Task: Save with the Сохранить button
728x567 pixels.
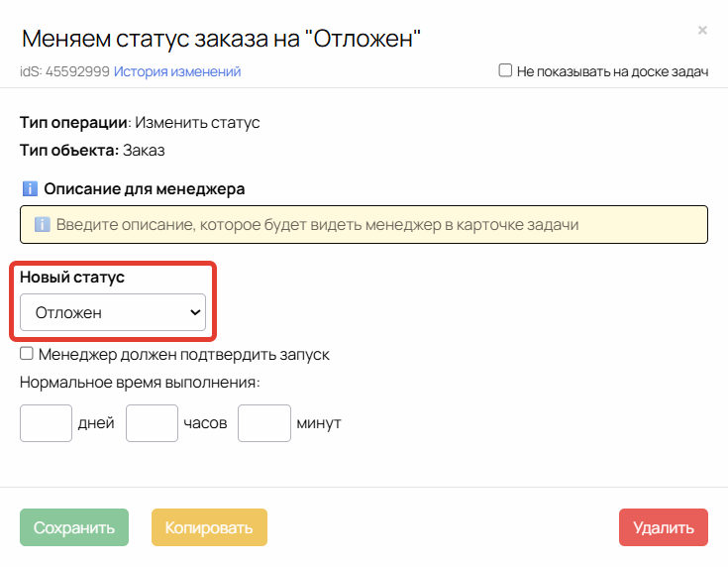Action: [x=74, y=527]
